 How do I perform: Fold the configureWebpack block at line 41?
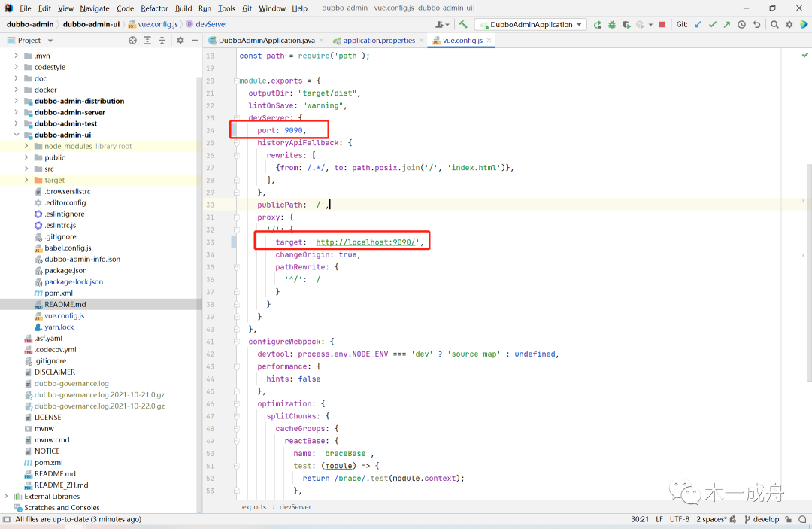click(x=236, y=342)
